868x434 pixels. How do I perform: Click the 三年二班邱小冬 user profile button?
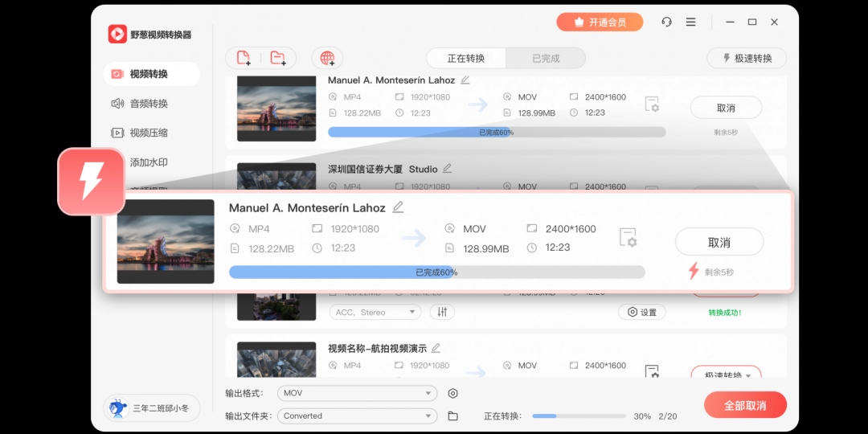pyautogui.click(x=151, y=409)
